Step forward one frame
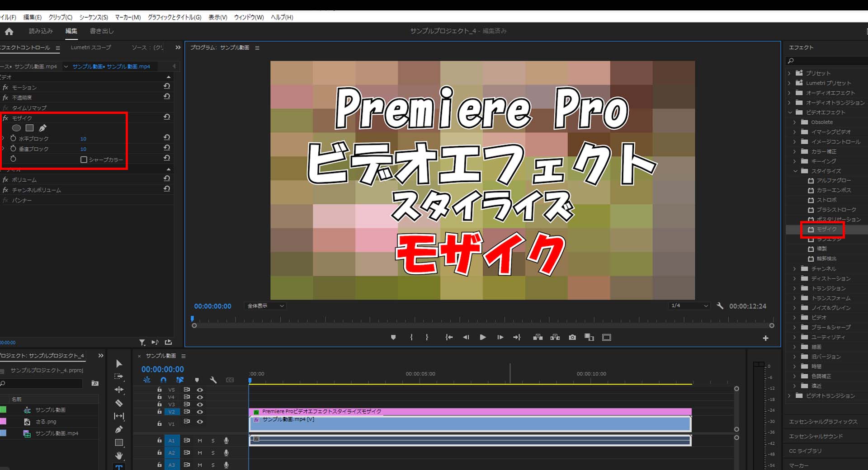The image size is (868, 470). coord(500,337)
